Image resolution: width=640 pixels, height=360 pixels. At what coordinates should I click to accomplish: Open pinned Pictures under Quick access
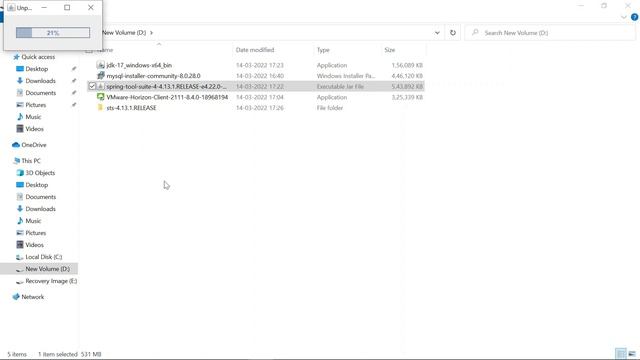[x=36, y=105]
